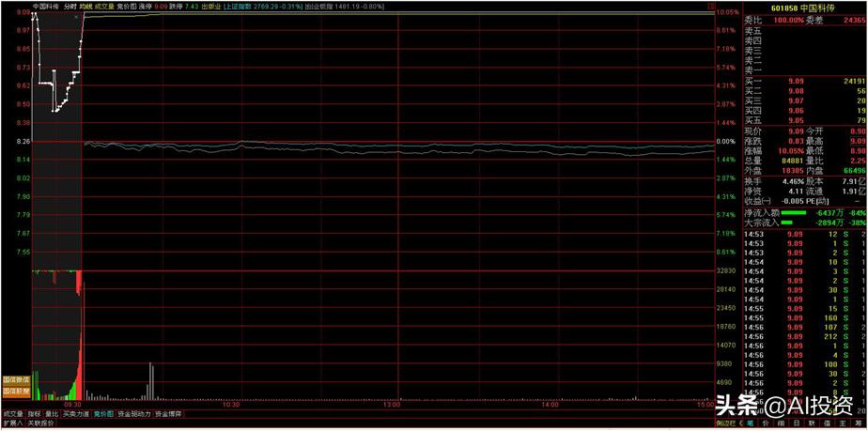Click the 量比 2.25 value
This screenshot has width=868, height=431.
858,161
